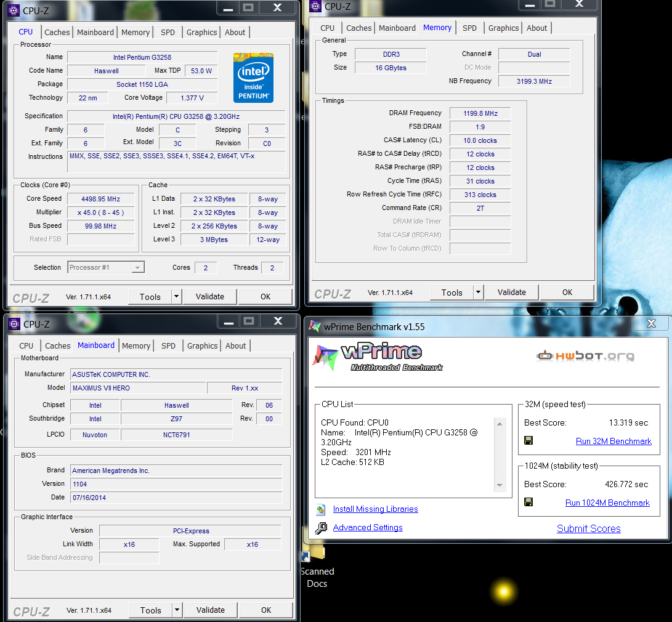Click the MAXIMUS VII HERO model field
The width and height of the screenshot is (672, 622).
(x=138, y=388)
